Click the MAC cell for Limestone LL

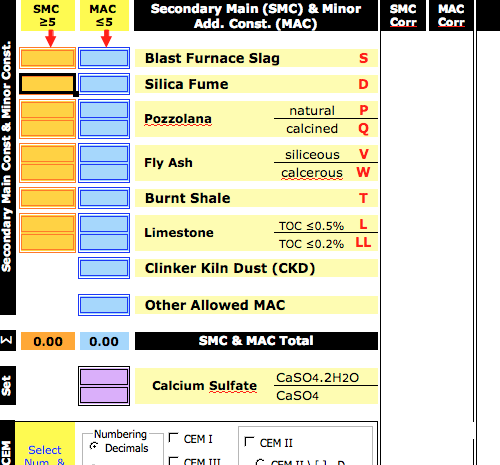104,242
